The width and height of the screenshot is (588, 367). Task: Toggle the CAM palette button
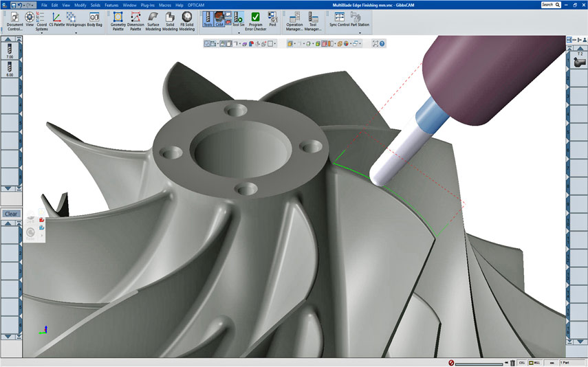220,19
